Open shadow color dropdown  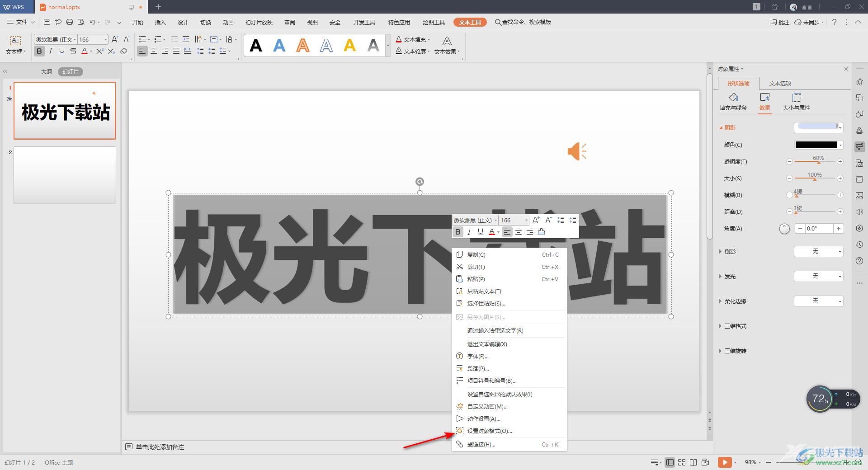[x=840, y=145]
